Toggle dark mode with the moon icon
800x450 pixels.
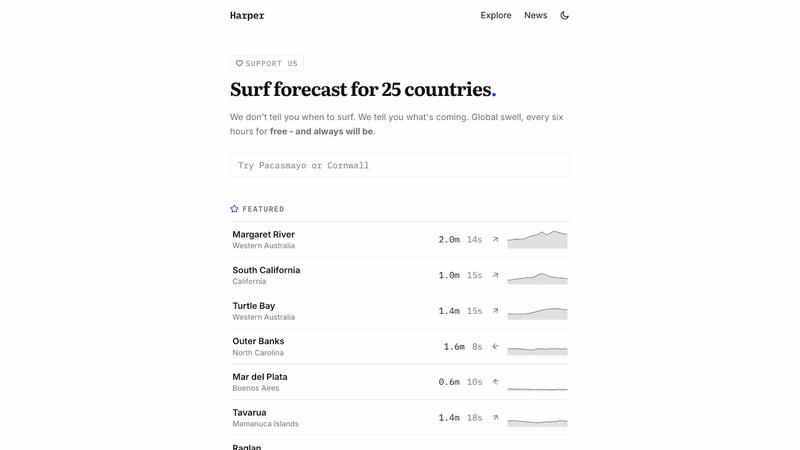[x=564, y=15]
